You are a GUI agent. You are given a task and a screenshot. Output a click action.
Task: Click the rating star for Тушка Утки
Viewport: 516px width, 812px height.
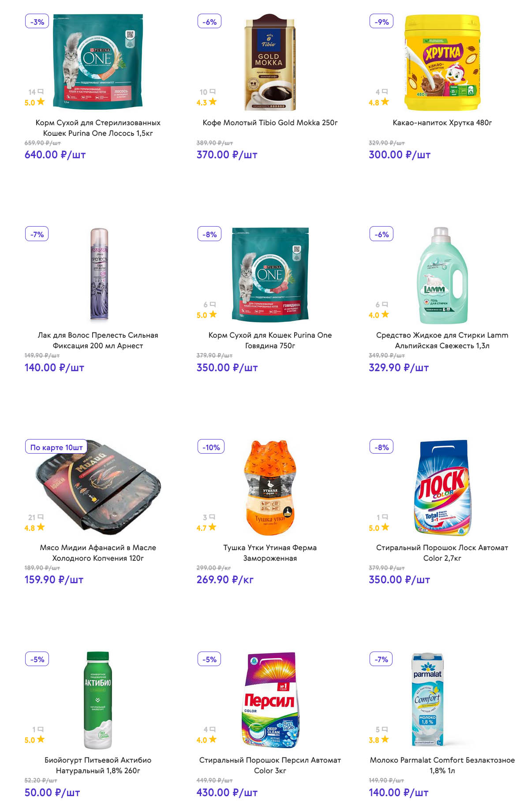point(213,527)
